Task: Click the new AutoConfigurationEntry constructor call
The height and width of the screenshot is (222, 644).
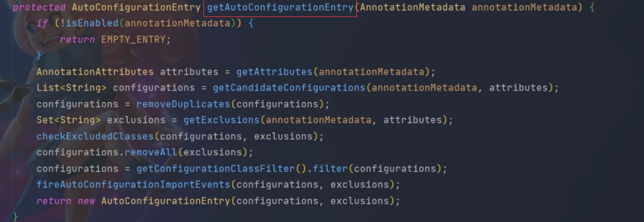Action: coord(154,201)
